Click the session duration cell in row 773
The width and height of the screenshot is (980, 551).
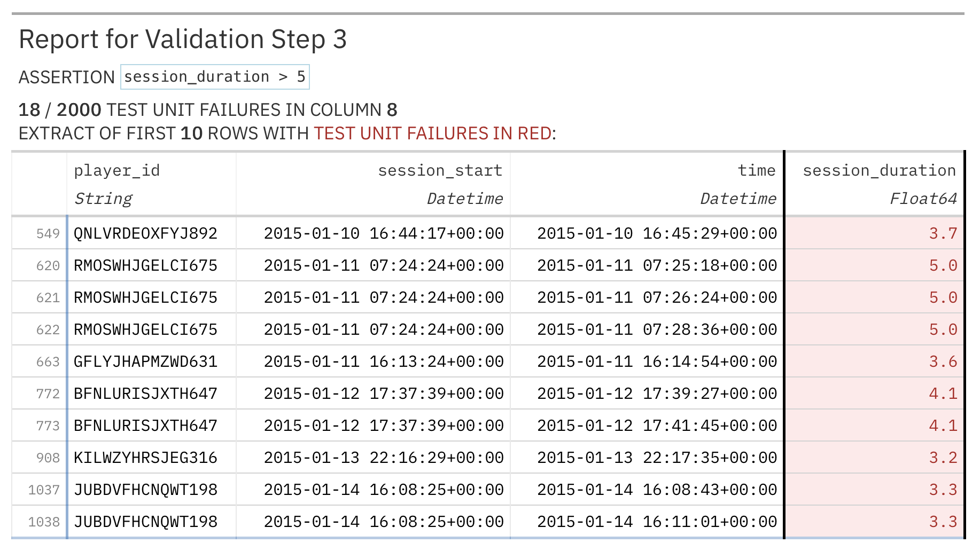click(x=943, y=426)
